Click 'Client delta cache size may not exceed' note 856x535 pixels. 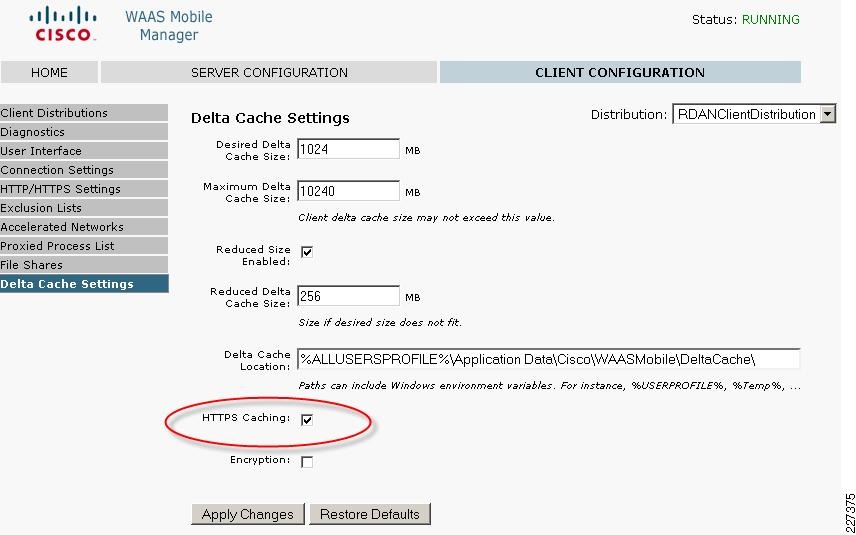426,217
